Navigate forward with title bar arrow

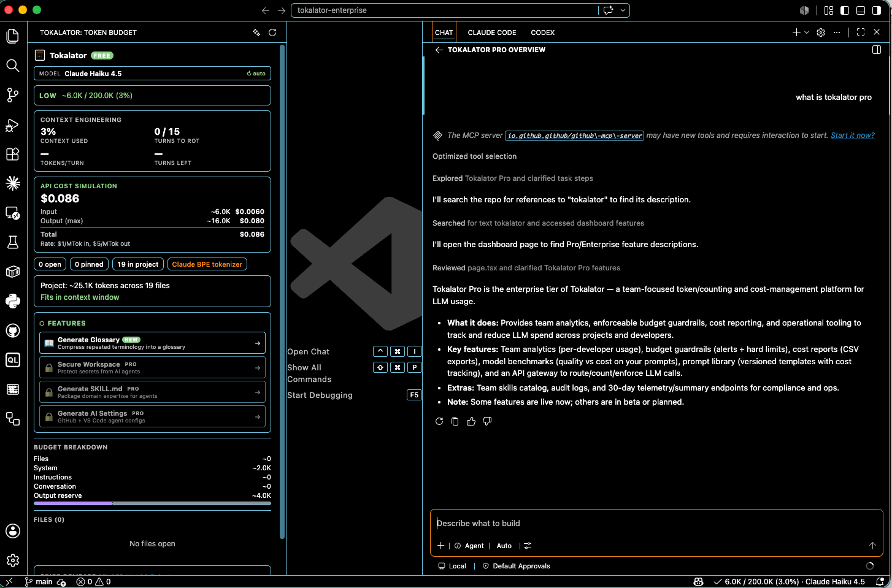282,10
